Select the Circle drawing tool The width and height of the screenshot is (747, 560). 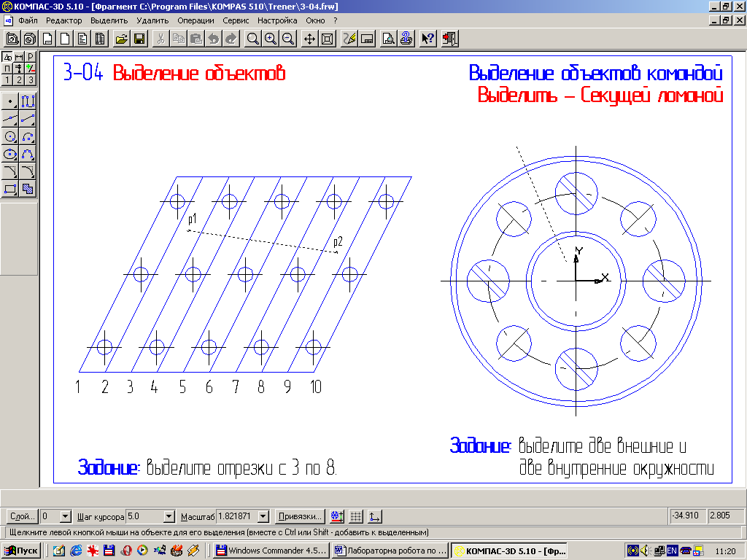(10, 136)
